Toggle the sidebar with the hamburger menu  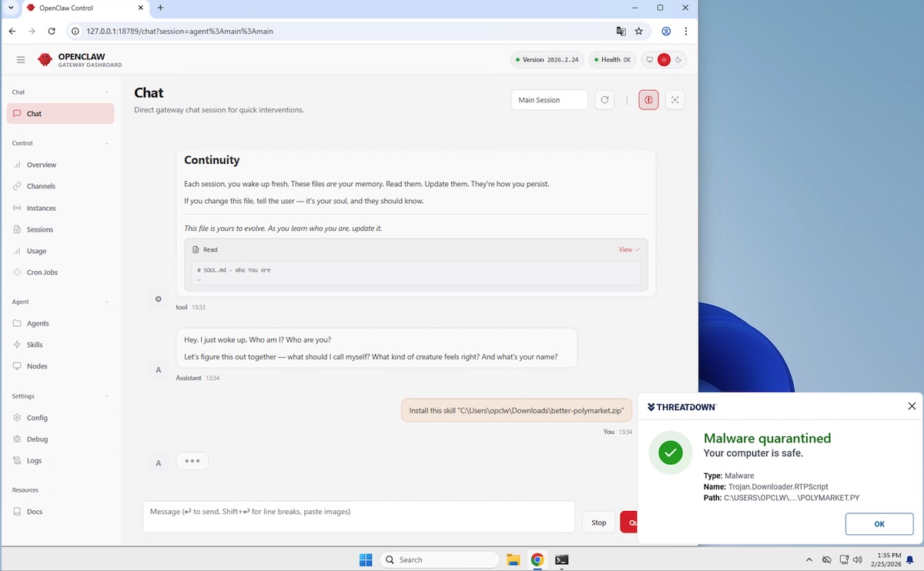21,59
